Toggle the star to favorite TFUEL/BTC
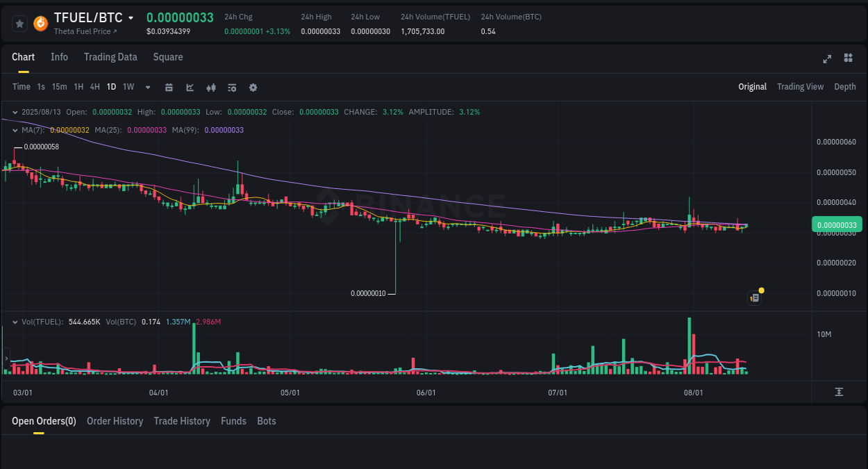 point(19,23)
